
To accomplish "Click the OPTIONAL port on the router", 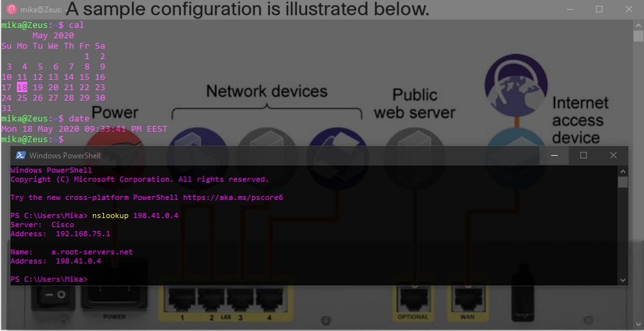I will pyautogui.click(x=413, y=300).
